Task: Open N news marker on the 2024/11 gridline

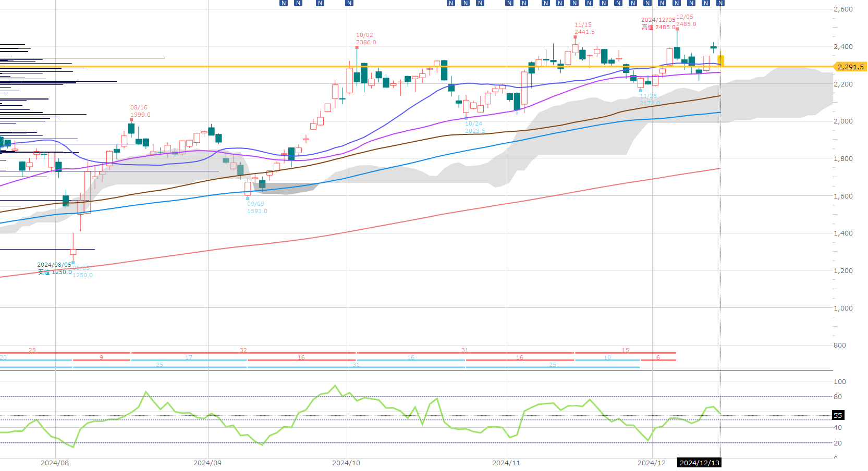Action: [509, 3]
